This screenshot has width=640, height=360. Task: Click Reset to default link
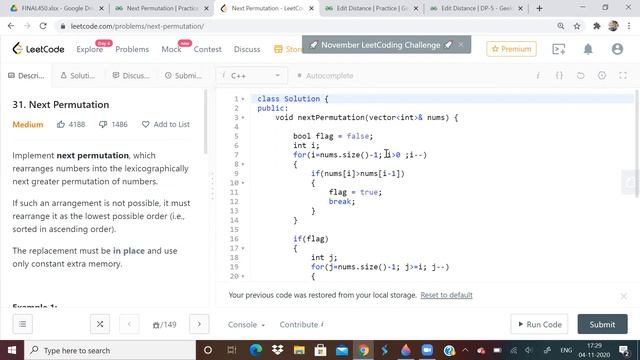click(446, 295)
